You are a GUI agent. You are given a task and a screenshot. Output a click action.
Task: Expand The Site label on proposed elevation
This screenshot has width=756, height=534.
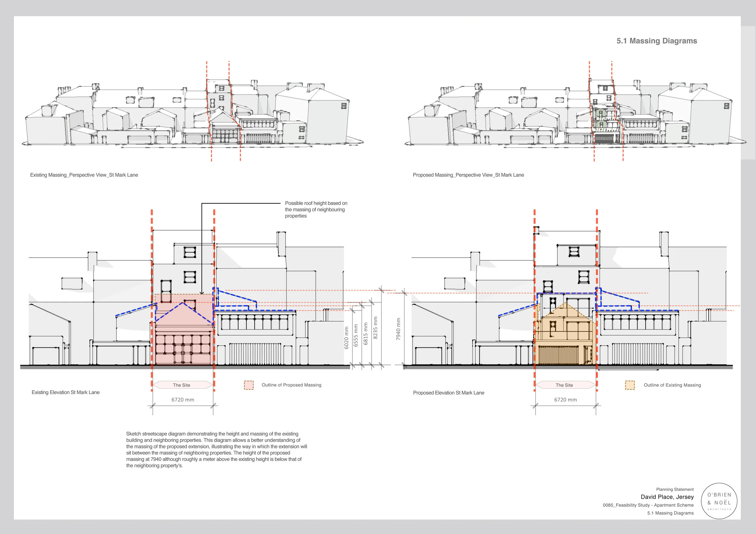tap(565, 385)
